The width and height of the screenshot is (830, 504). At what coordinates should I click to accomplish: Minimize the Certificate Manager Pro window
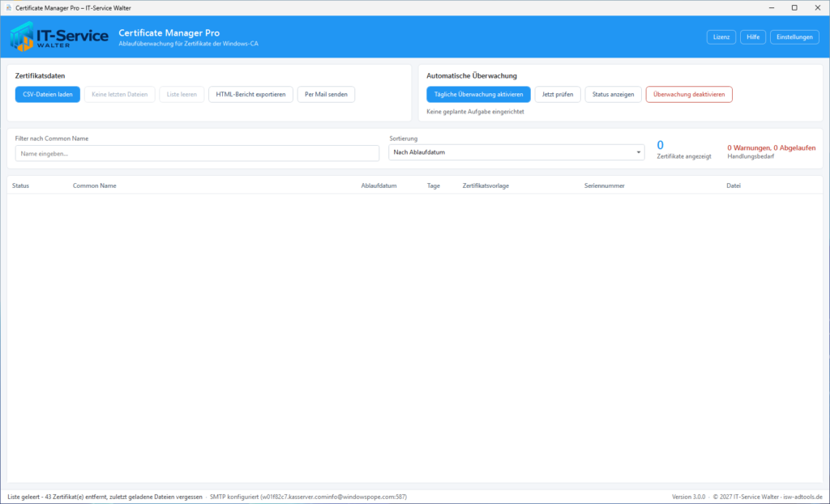772,8
